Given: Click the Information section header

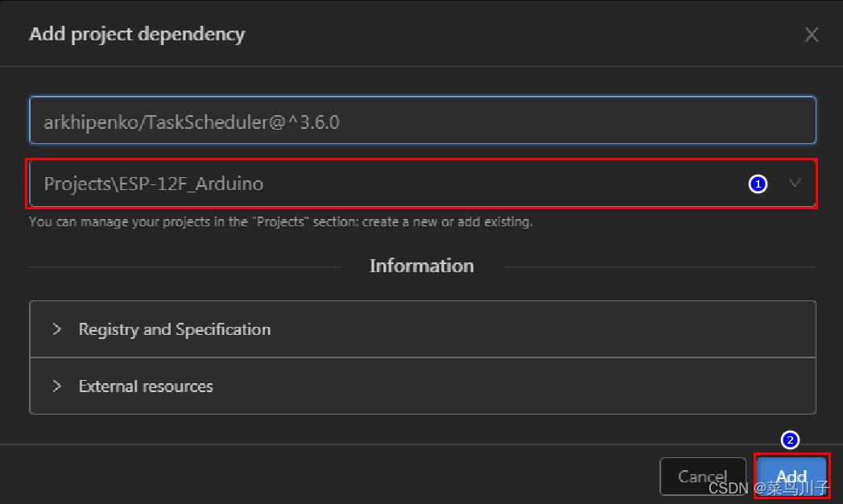Looking at the screenshot, I should (x=421, y=266).
